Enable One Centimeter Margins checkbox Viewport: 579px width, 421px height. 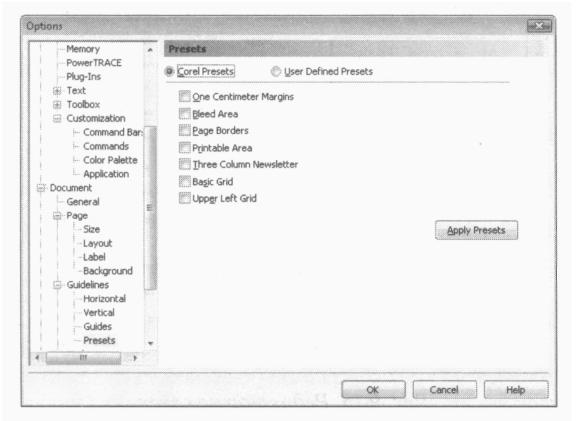click(184, 96)
